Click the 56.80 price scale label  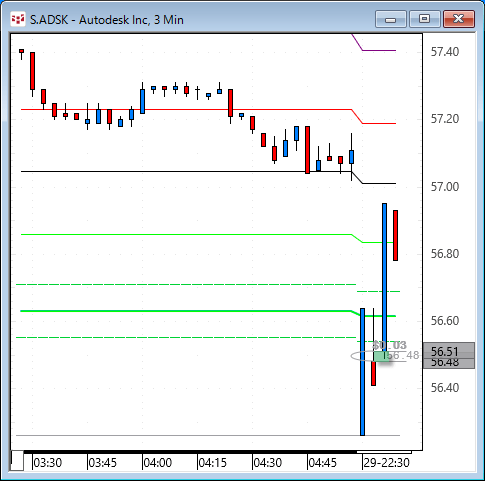(x=445, y=254)
